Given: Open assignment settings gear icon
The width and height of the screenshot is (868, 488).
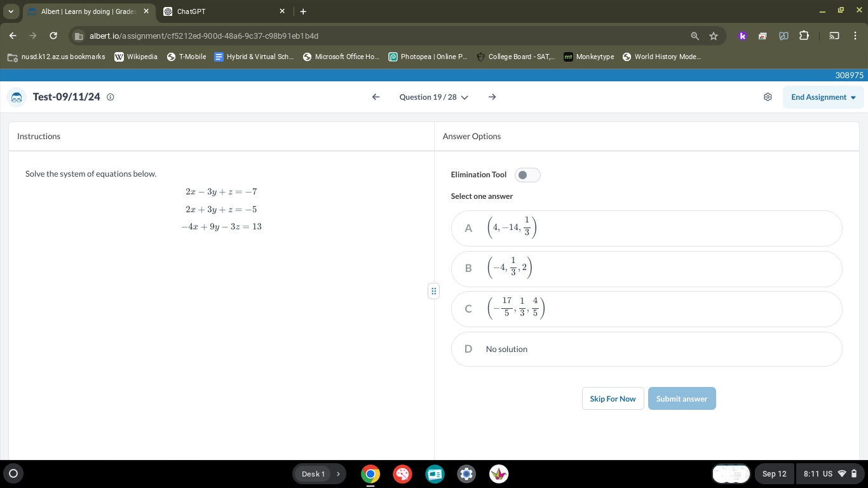Looking at the screenshot, I should 768,97.
